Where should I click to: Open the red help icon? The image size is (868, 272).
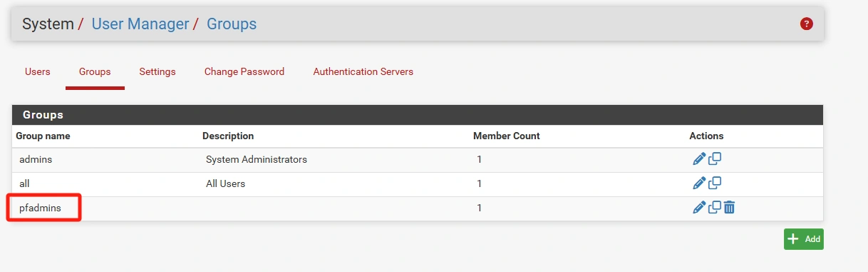807,24
